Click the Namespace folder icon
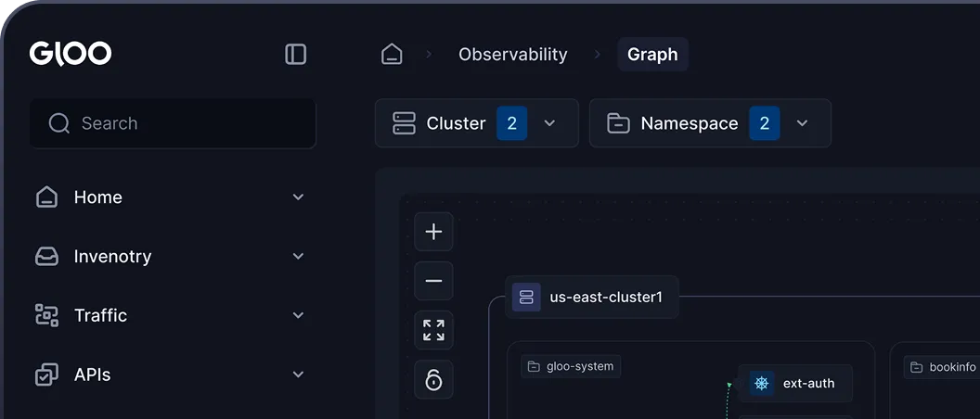980x419 pixels. tap(618, 123)
